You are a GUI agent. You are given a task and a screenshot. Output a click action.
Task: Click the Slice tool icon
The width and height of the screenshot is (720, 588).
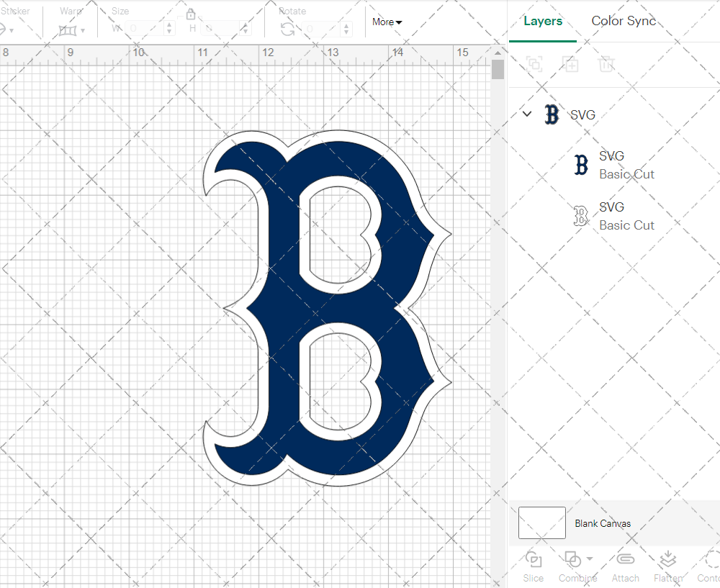click(534, 560)
